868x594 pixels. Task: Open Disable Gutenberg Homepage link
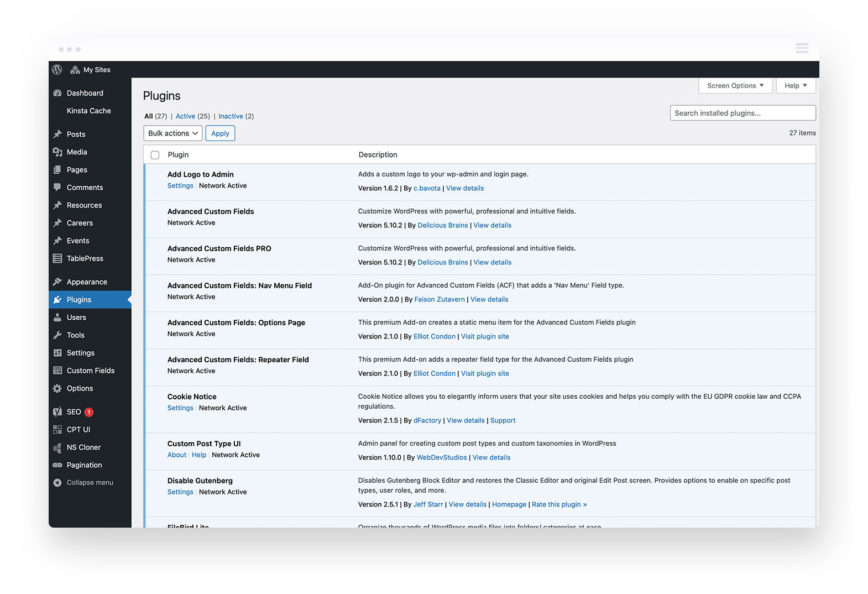(509, 505)
